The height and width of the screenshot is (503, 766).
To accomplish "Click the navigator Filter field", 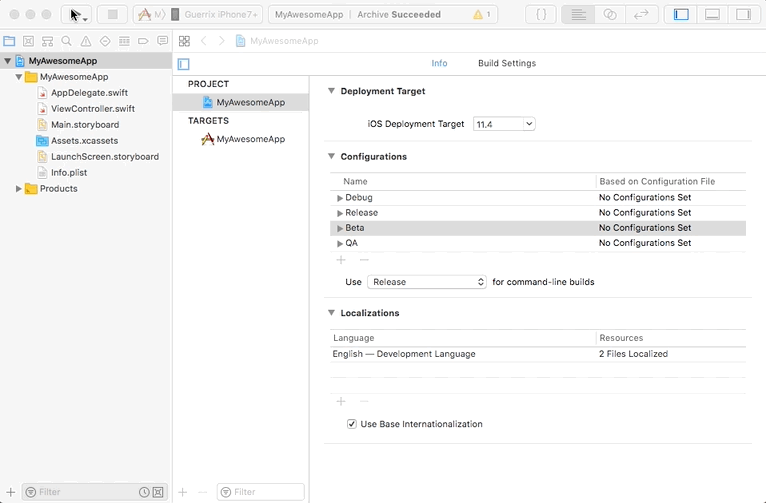I will [x=81, y=492].
